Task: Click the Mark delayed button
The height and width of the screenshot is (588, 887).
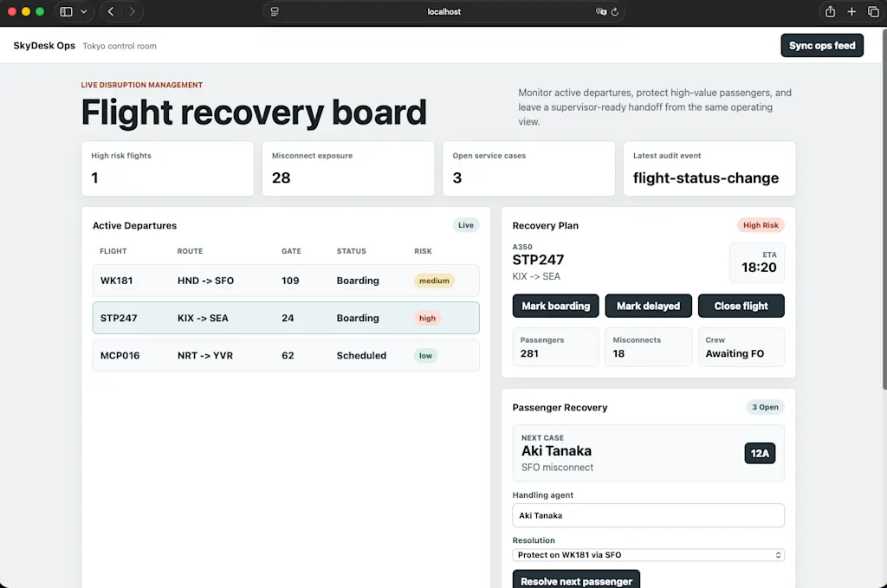Action: coord(648,306)
